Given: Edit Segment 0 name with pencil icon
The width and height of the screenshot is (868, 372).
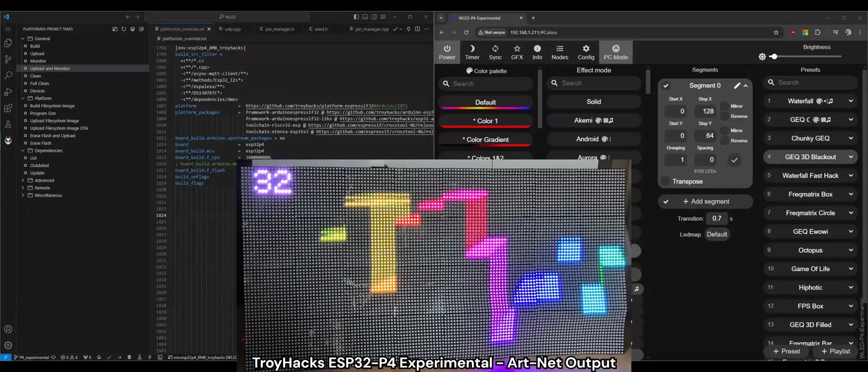Looking at the screenshot, I should point(737,86).
